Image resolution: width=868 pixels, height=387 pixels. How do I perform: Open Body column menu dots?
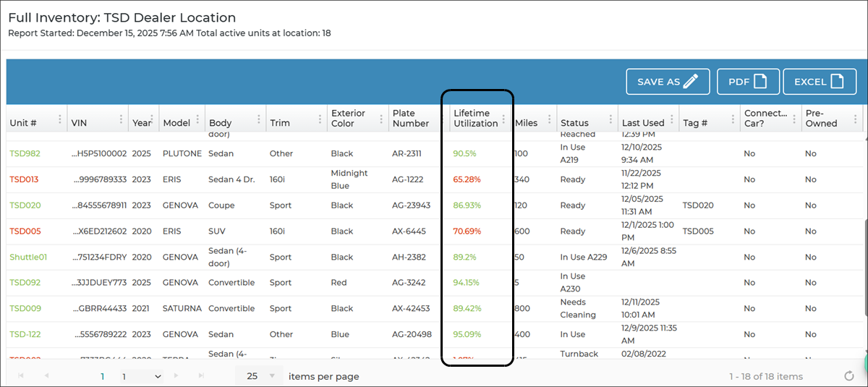(259, 119)
